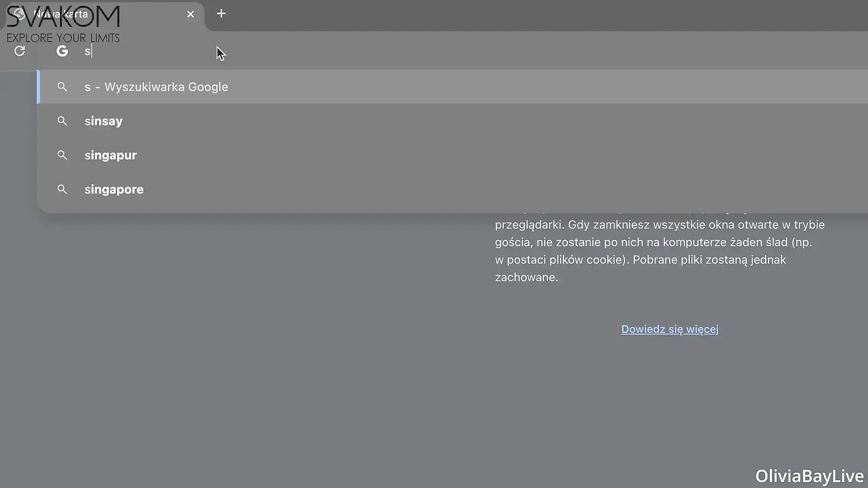Select the sinsay search suggestion
The height and width of the screenshot is (488, 868).
[x=104, y=121]
